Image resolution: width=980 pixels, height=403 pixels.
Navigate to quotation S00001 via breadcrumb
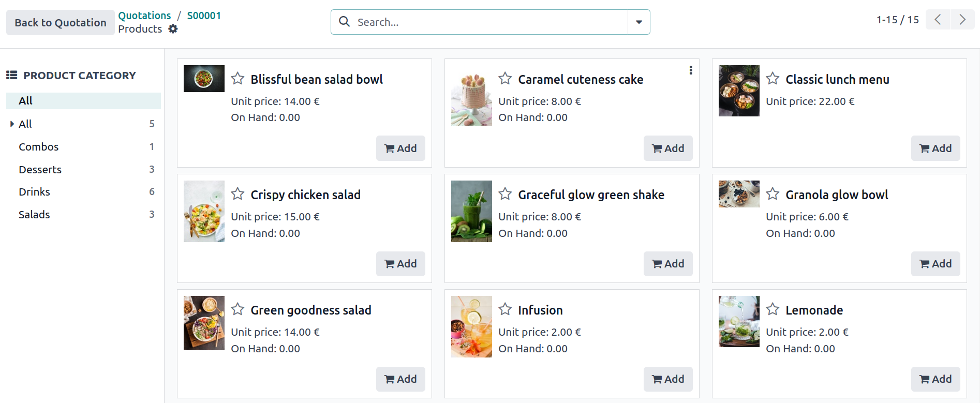(x=204, y=16)
